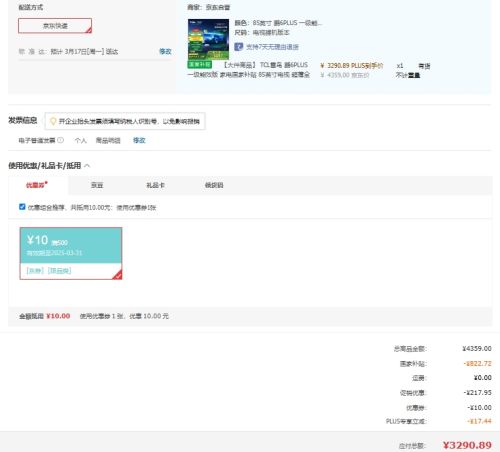Deselect the ¥10 coupon card
The image size is (500, 452).
[71, 253]
